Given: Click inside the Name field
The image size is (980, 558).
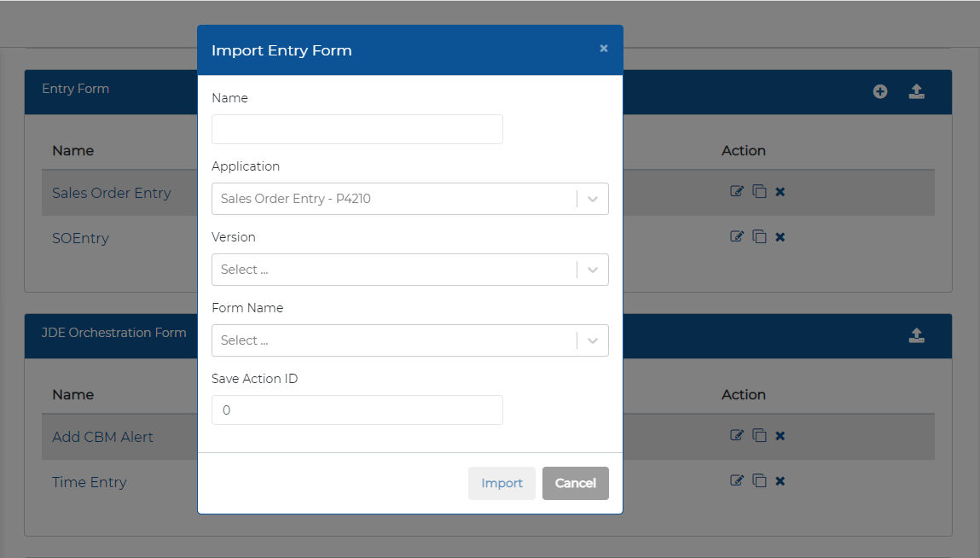Looking at the screenshot, I should click(357, 129).
